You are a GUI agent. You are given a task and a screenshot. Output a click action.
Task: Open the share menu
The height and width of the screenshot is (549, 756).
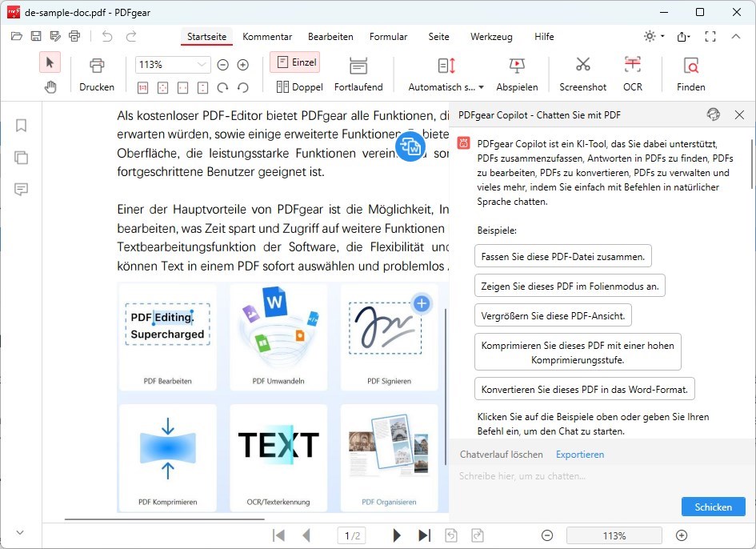pyautogui.click(x=683, y=36)
